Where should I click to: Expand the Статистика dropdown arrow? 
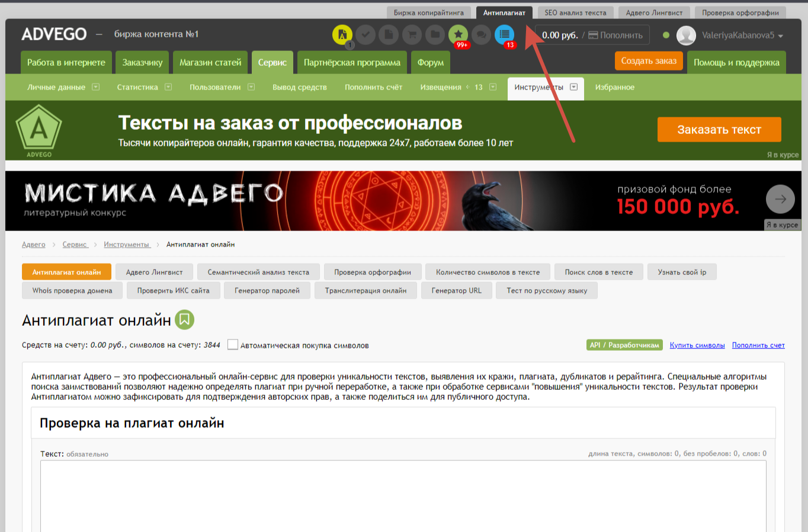point(168,87)
